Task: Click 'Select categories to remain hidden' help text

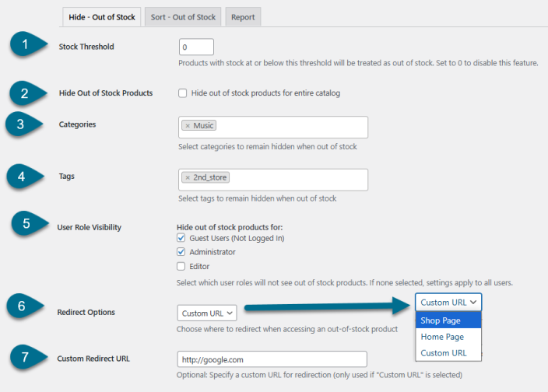Action: coord(268,146)
